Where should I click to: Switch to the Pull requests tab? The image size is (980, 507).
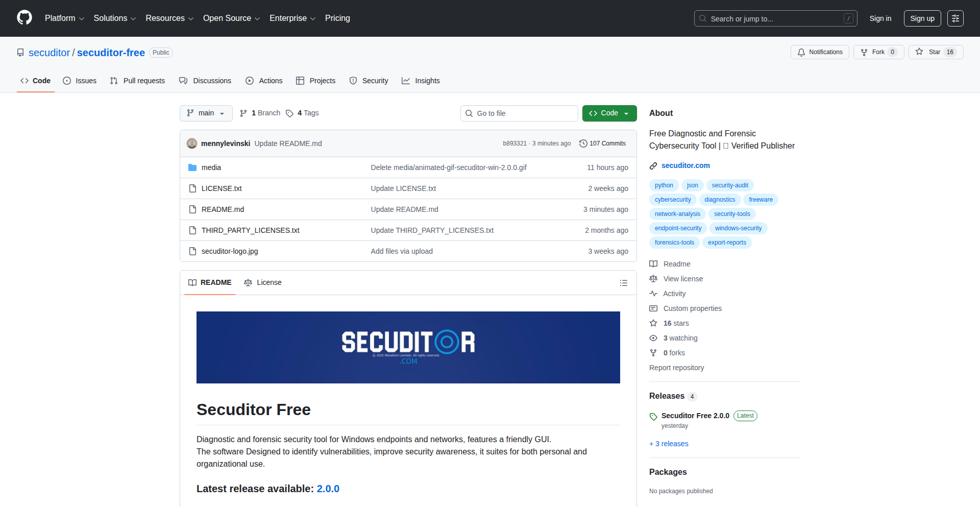click(x=137, y=81)
